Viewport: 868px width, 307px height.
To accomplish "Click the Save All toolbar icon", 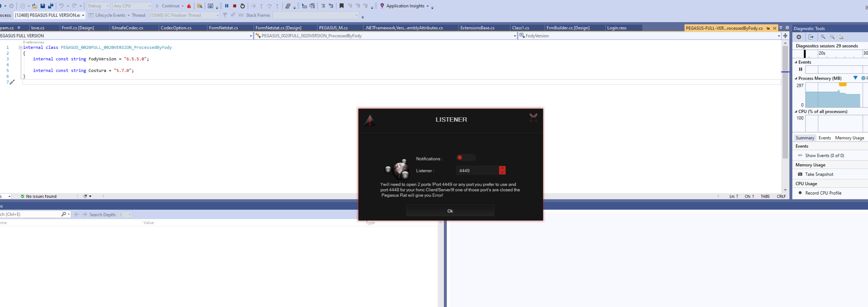I will point(50,6).
